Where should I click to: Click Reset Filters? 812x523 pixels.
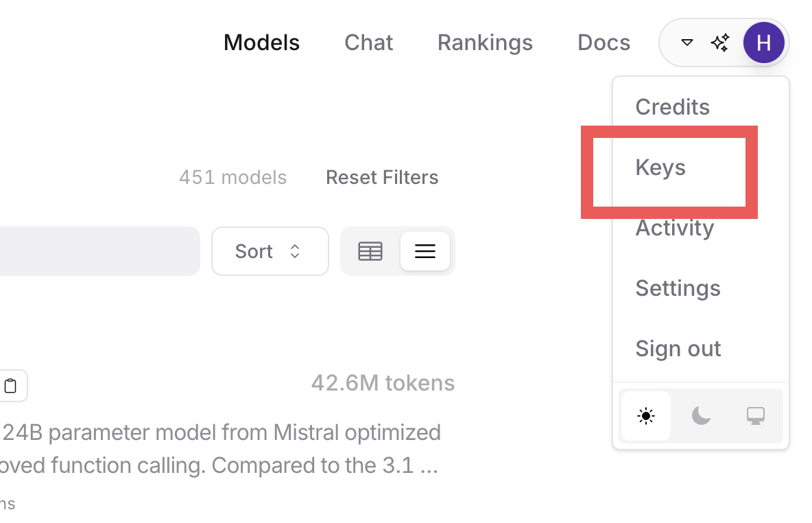click(382, 177)
